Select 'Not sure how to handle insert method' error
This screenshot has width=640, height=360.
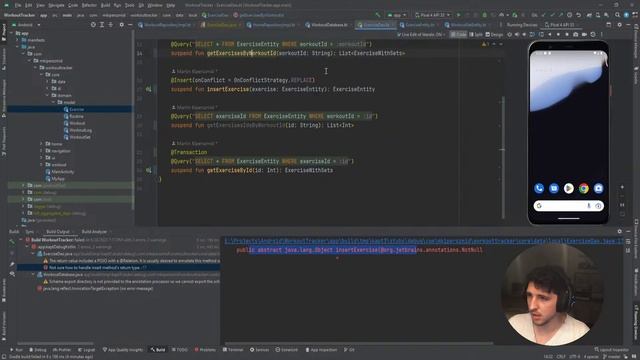118,267
